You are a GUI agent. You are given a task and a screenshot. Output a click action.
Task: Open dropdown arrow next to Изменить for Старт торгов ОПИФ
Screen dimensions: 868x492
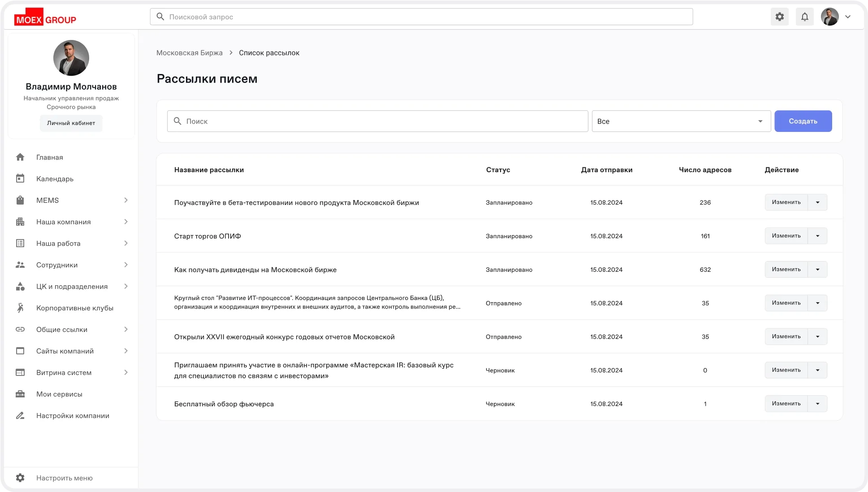817,236
